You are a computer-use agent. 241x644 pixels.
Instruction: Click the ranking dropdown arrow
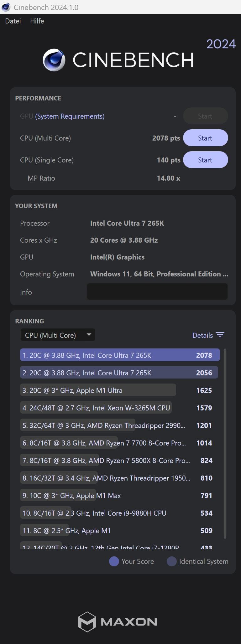click(89, 335)
